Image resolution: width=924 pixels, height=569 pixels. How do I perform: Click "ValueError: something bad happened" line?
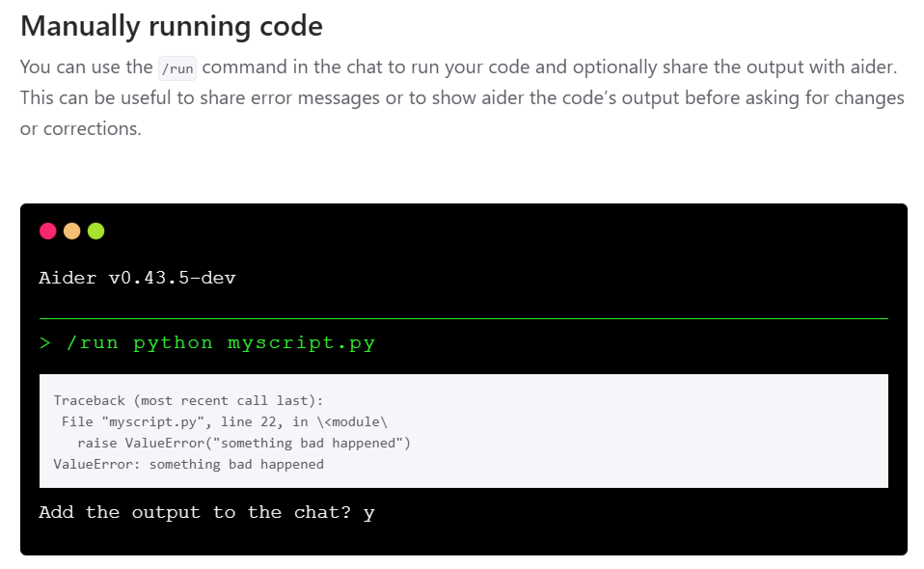pos(189,464)
